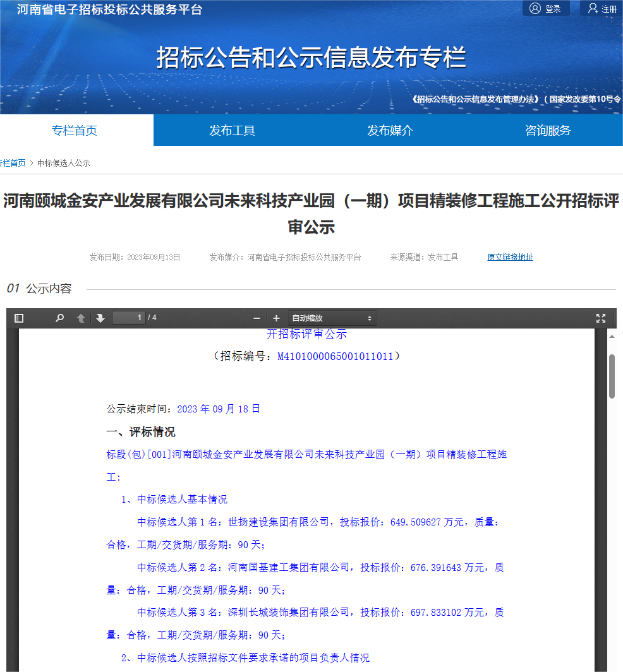Go to next page with down arrow
The height and width of the screenshot is (672, 623).
pyautogui.click(x=101, y=318)
